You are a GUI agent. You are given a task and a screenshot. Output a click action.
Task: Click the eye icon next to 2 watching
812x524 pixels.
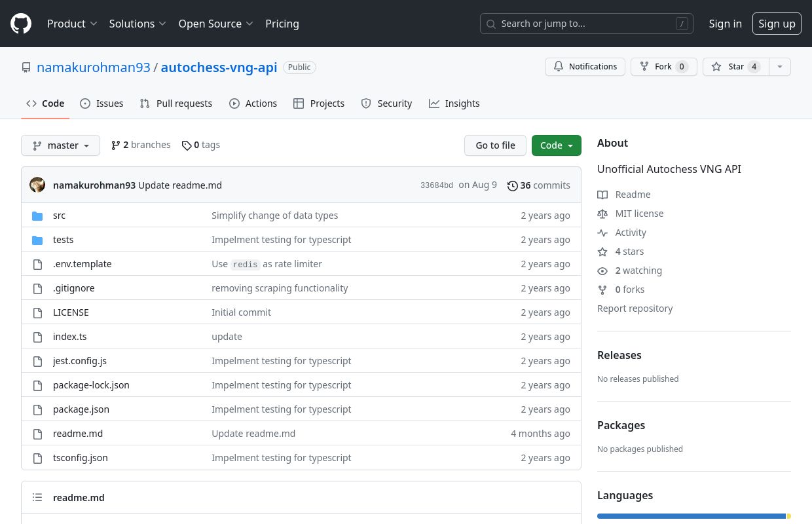click(602, 271)
